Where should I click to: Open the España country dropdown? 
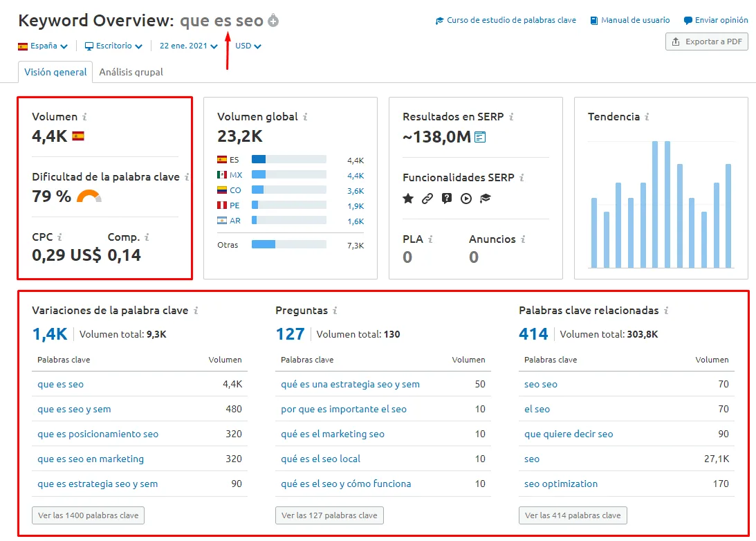click(x=43, y=45)
